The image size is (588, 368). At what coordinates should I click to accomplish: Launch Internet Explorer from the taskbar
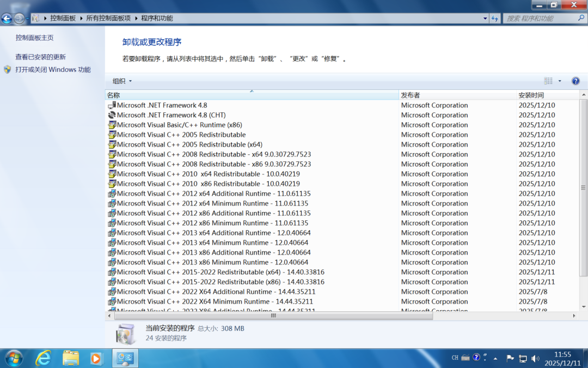43,358
